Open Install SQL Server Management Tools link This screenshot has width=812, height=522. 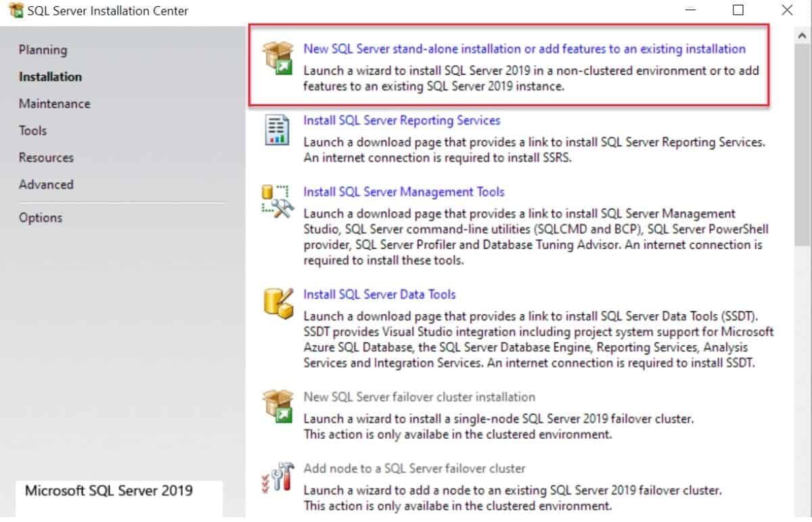(x=404, y=192)
